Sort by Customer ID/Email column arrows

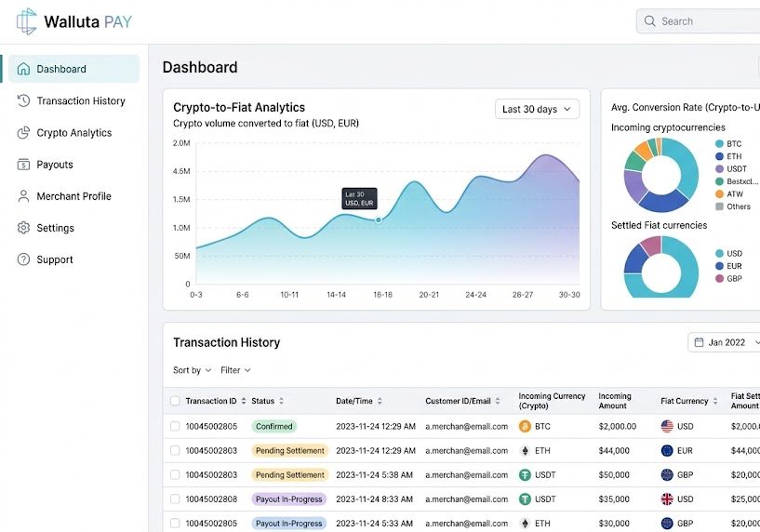498,401
